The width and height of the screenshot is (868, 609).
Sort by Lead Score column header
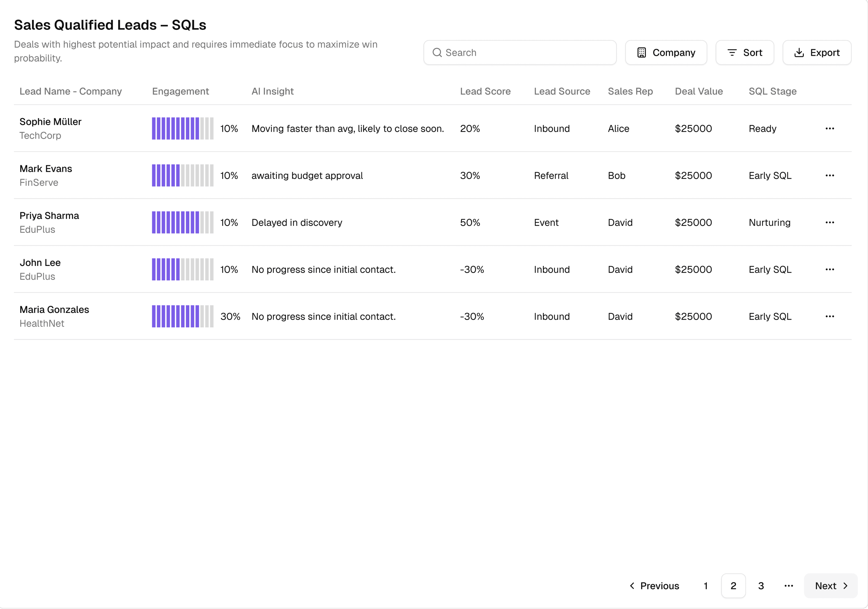click(x=485, y=92)
